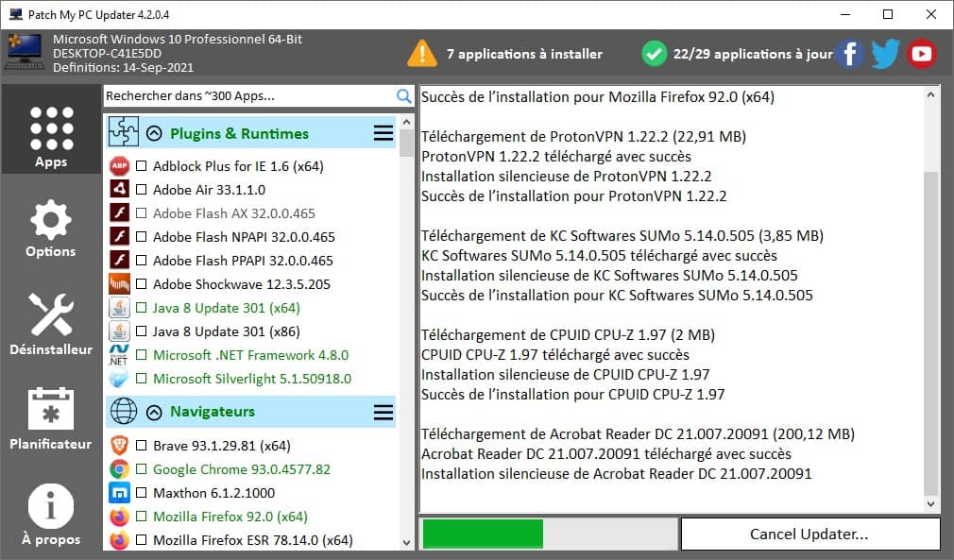
Task: Check the Maxthon 6.1.2.1000 checkbox
Action: (x=141, y=493)
